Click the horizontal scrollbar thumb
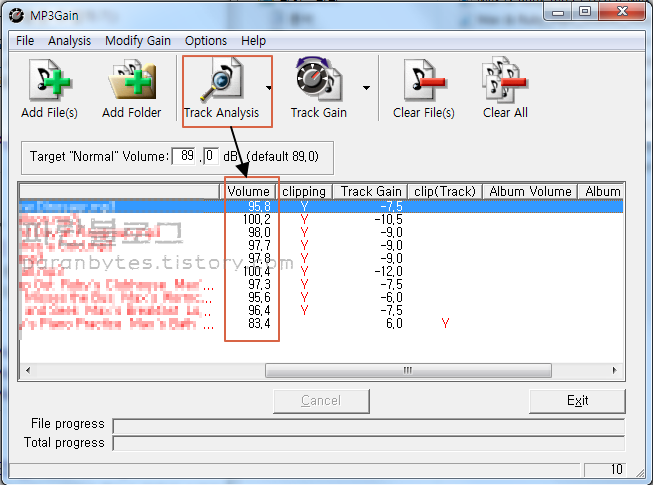653x485 pixels. pyautogui.click(x=408, y=370)
